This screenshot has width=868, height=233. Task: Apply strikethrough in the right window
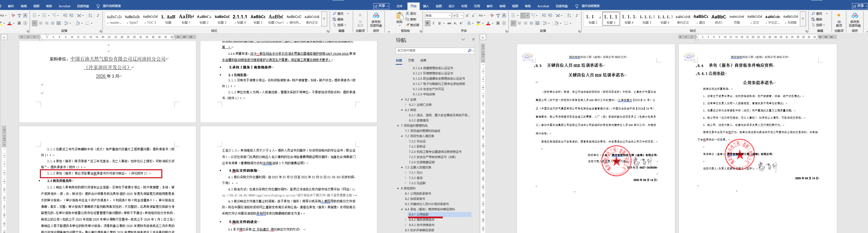click(x=449, y=23)
